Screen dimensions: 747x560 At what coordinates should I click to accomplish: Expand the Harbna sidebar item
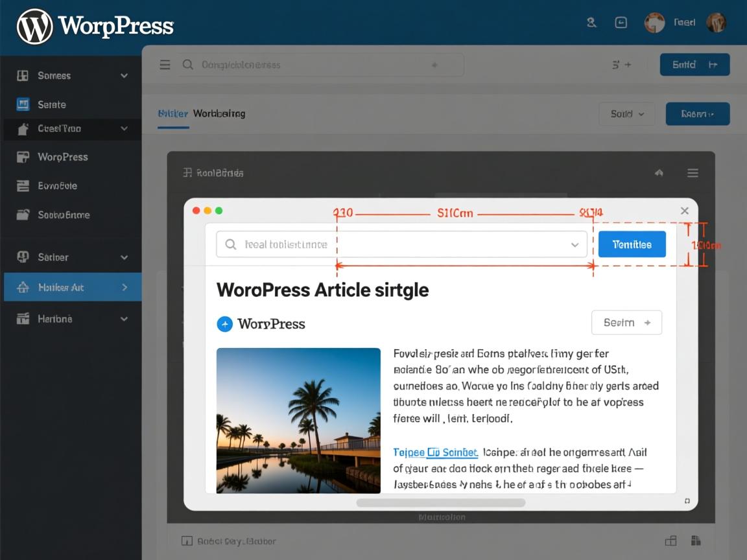pos(124,319)
